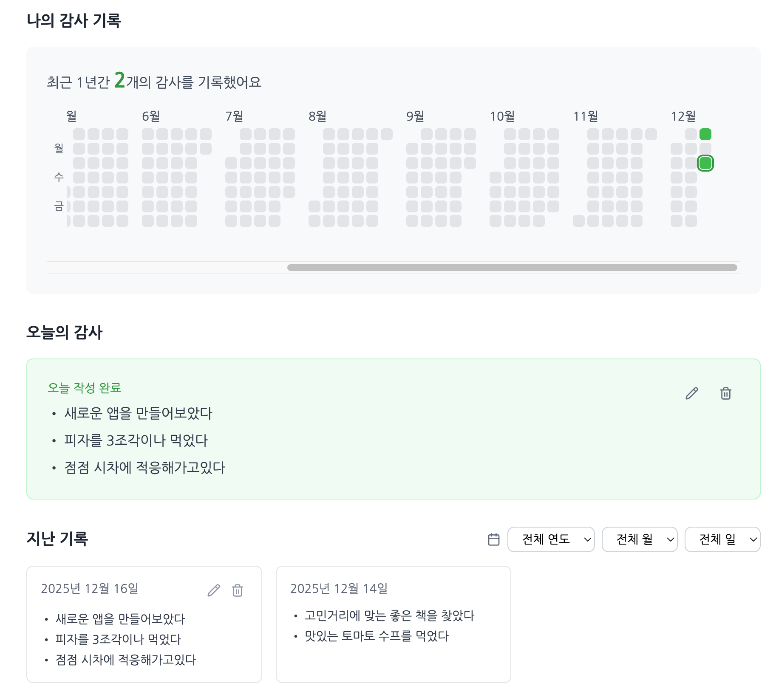This screenshot has width=776, height=700.
Task: Click the 오늘 작성 완료 status text
Action: pyautogui.click(x=85, y=388)
